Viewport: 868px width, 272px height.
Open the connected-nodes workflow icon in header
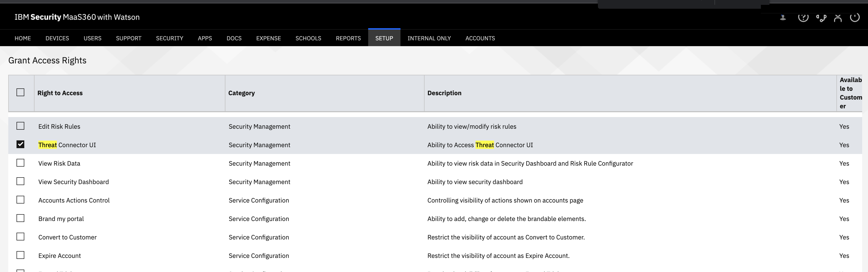pos(821,18)
